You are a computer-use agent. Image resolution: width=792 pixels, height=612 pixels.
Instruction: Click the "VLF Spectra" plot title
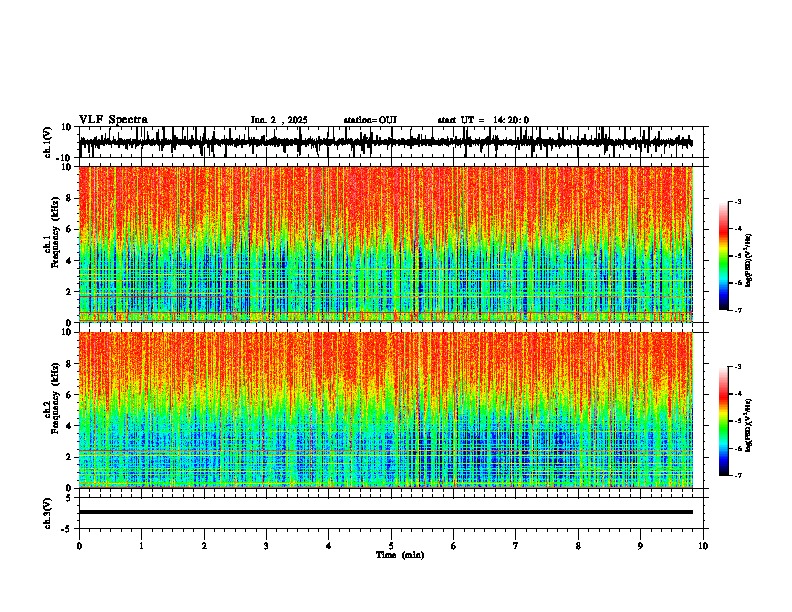tap(113, 120)
